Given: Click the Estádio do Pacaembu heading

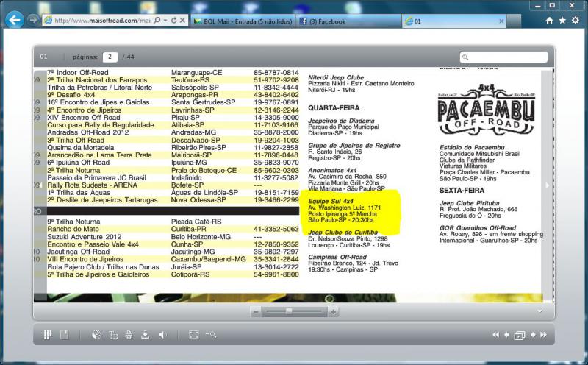Looking at the screenshot, I should [x=472, y=148].
